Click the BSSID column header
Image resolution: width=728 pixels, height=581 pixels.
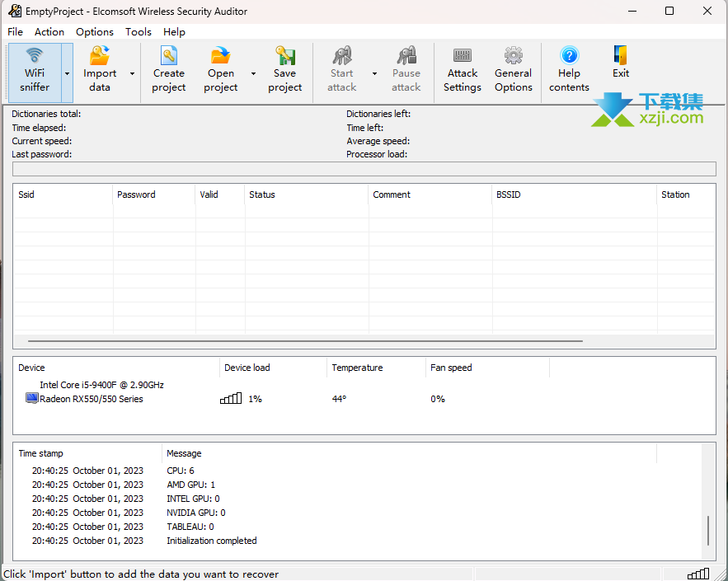point(575,194)
